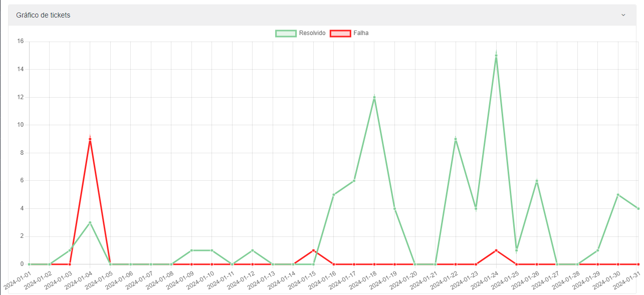The image size is (644, 295).
Task: Select green Resolvido point of 5 on 2024-01-30
Action: tap(618, 194)
